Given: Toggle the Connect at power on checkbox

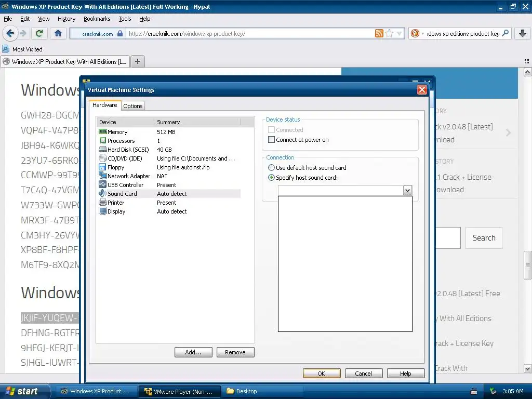Looking at the screenshot, I should pos(271,139).
